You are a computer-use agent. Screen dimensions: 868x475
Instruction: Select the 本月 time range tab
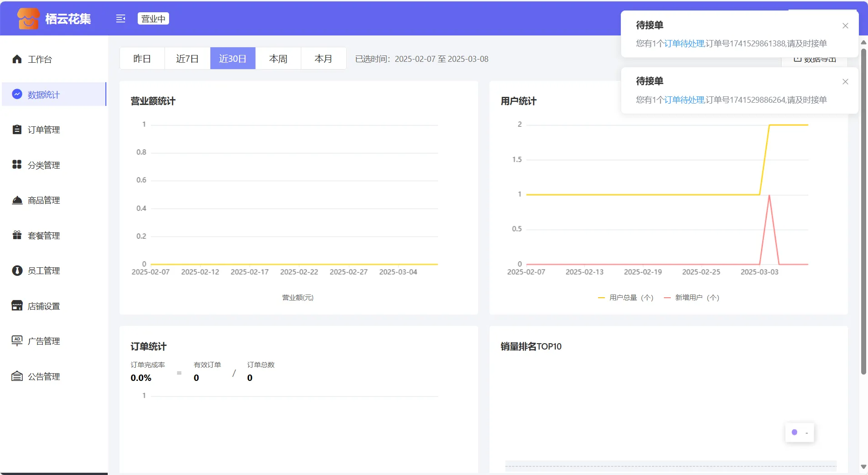point(323,59)
